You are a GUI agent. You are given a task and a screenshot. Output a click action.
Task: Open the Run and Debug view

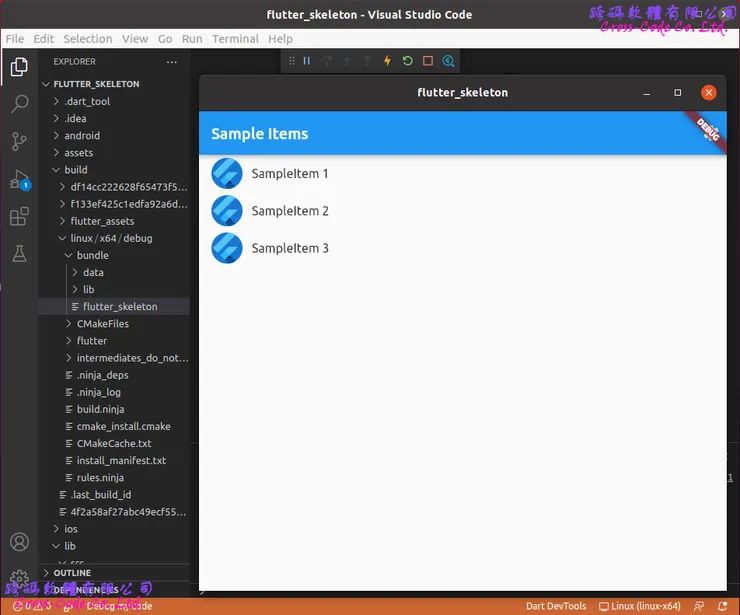[19, 180]
